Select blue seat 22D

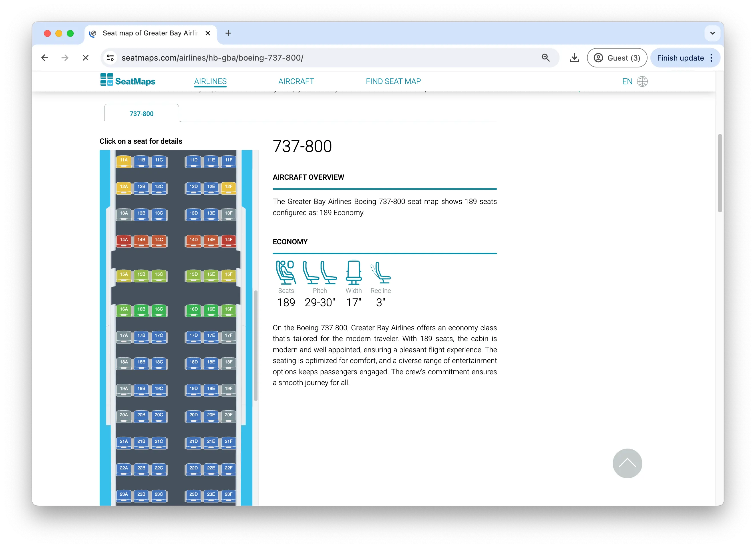coord(194,469)
